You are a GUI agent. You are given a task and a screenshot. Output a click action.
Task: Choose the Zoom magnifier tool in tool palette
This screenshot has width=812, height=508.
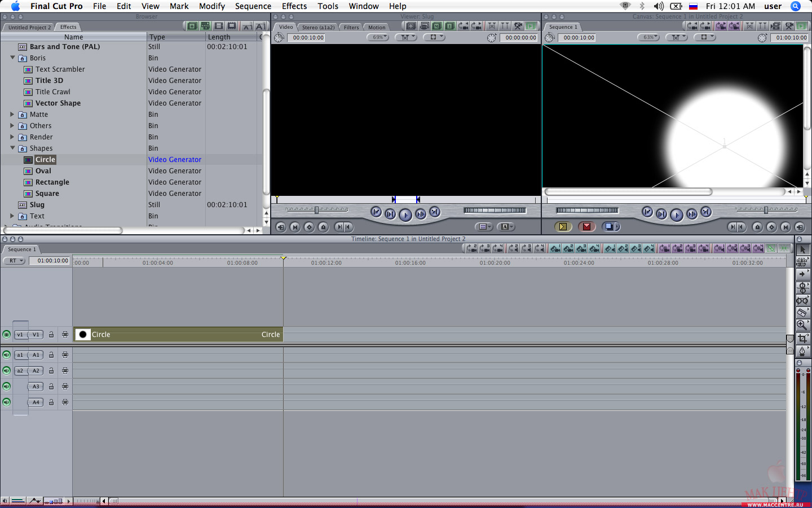[802, 325]
